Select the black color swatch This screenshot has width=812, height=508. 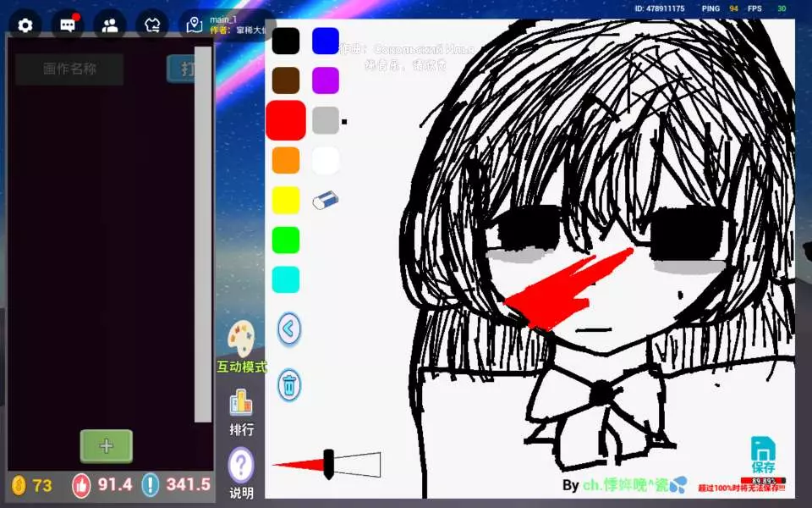[x=286, y=41]
